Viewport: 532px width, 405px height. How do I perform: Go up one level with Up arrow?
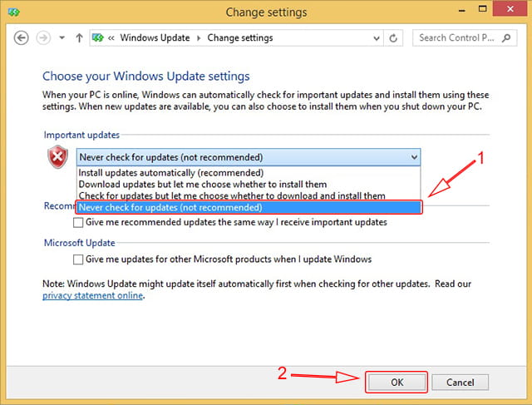(x=79, y=37)
